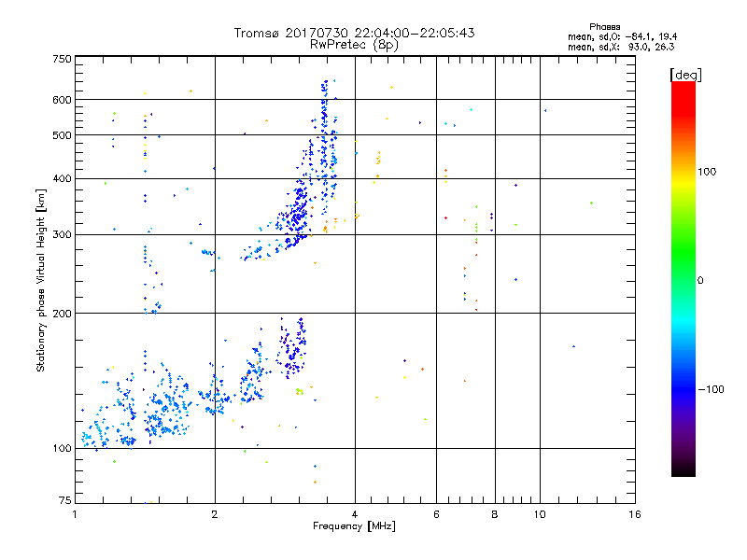Click the "4" frequency tick label

(355, 514)
